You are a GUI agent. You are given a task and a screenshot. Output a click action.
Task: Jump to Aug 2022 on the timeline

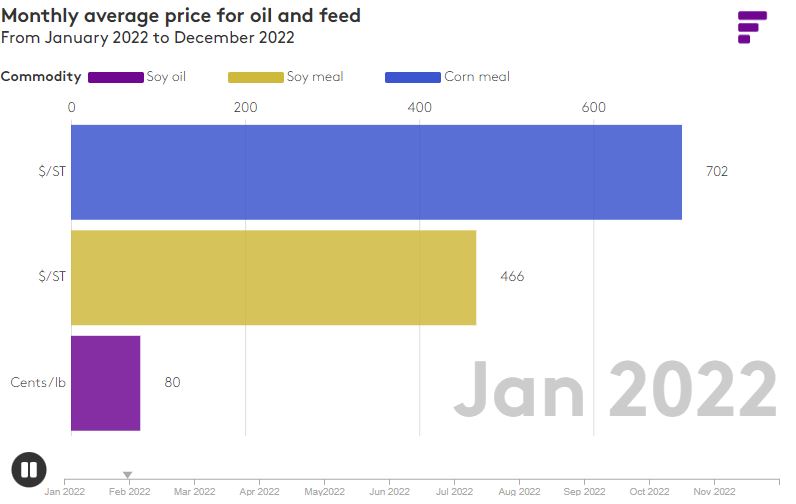pyautogui.click(x=520, y=491)
